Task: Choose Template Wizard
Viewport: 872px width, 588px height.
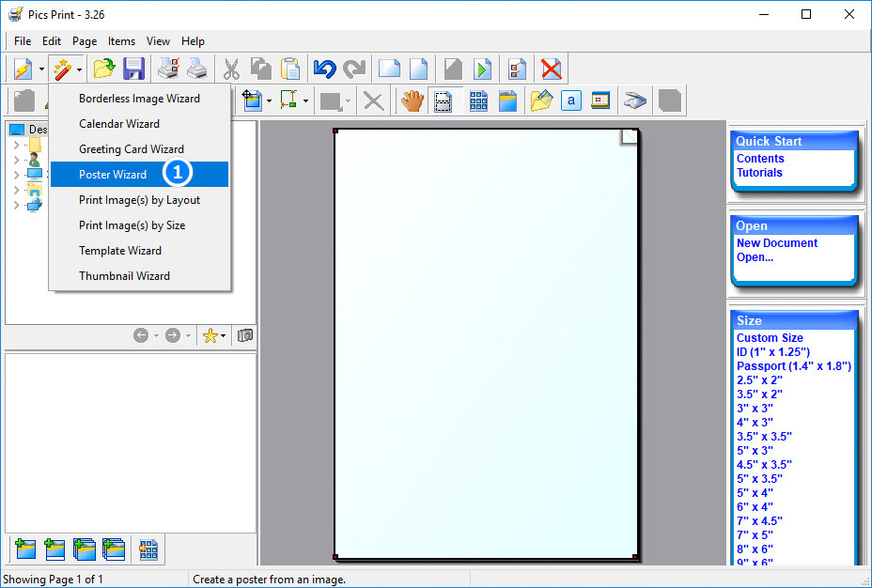Action: point(139,251)
